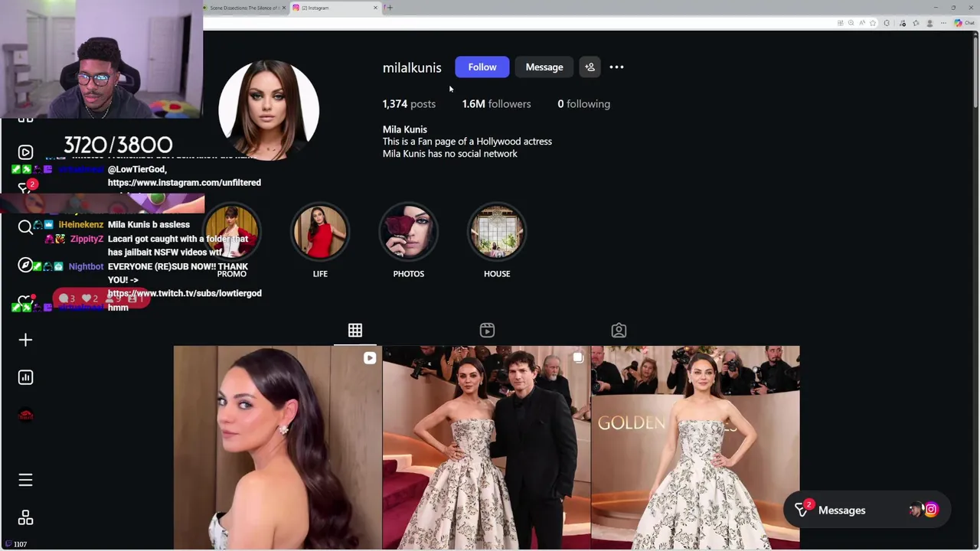Click the 3720/3800 sub goal counter
The image size is (980, 551).
coord(118,145)
